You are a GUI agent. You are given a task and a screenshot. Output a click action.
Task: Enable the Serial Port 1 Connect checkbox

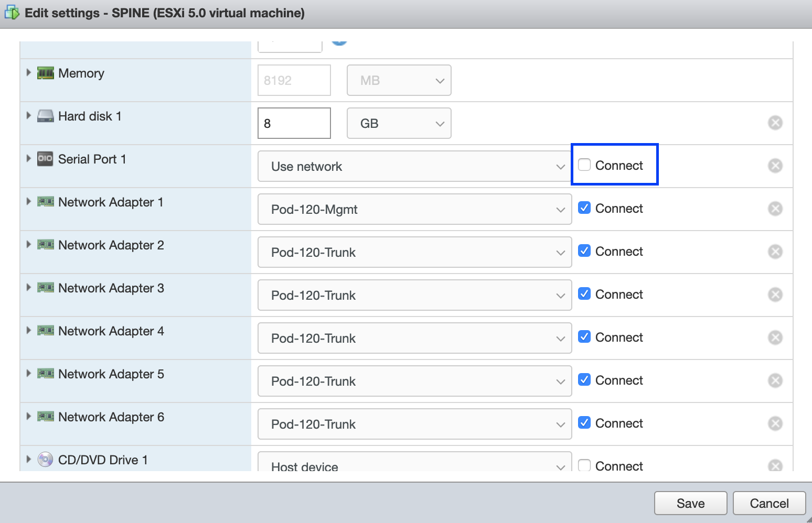(584, 165)
